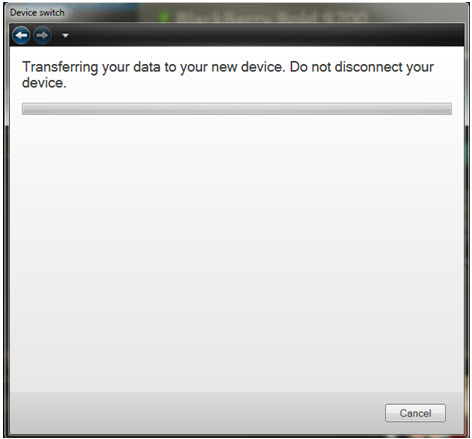Click the blank white content area
The height and width of the screenshot is (439, 472).
tap(237, 253)
